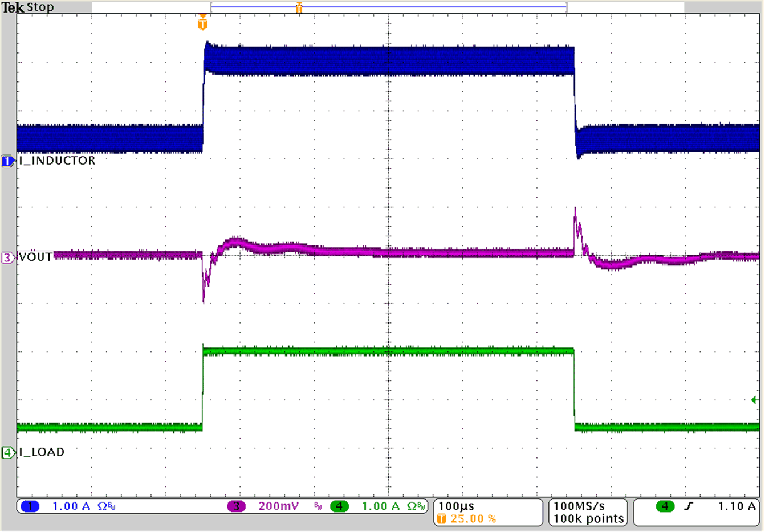Click the green trigger level arrow on right edge
This screenshot has height=532, width=765.
coord(754,401)
